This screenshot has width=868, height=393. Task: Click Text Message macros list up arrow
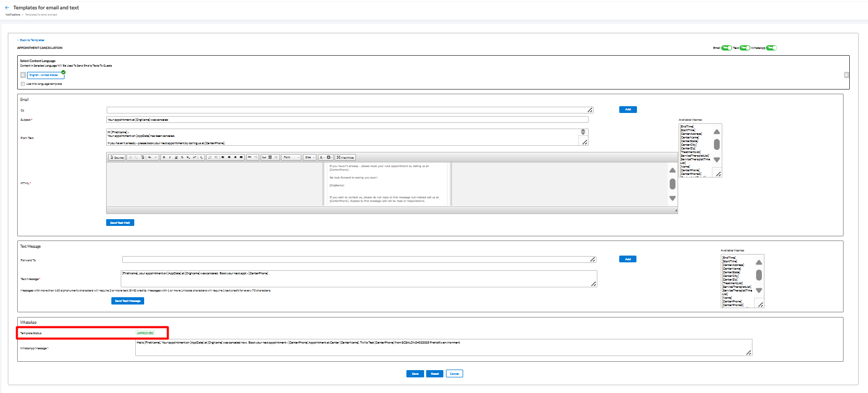pos(759,262)
